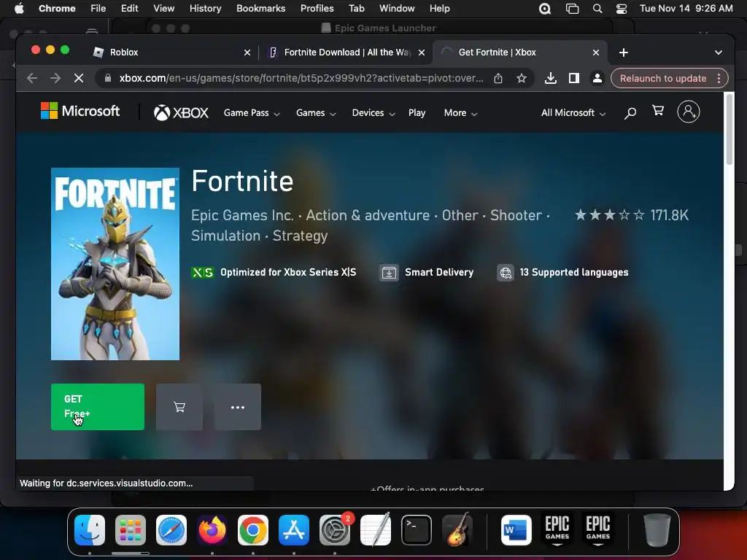Image resolution: width=747 pixels, height=560 pixels.
Task: Launch Microsoft Word from the dock
Action: coord(516,530)
